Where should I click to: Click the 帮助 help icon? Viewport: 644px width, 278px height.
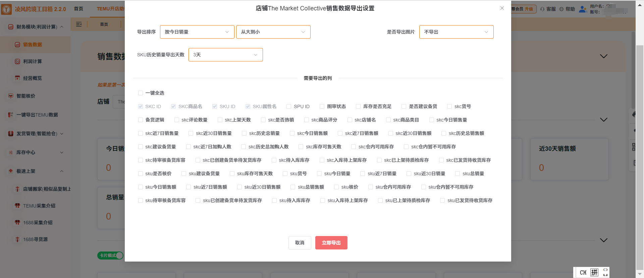click(x=561, y=9)
